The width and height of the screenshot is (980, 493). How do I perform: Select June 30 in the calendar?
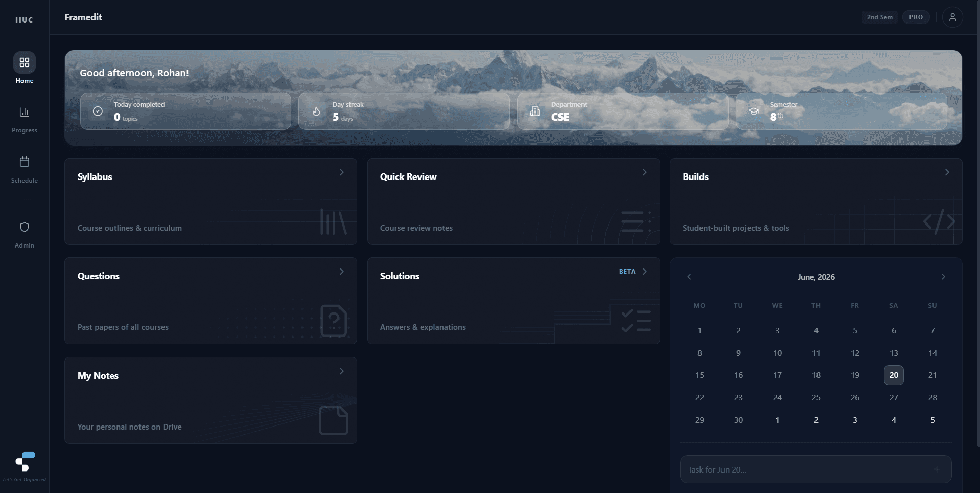point(738,420)
